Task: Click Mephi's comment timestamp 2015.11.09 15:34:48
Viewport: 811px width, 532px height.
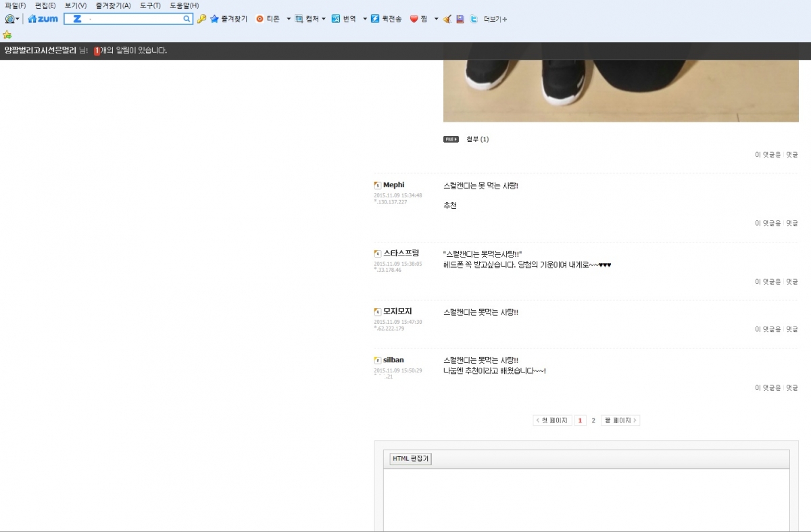Action: tap(398, 195)
